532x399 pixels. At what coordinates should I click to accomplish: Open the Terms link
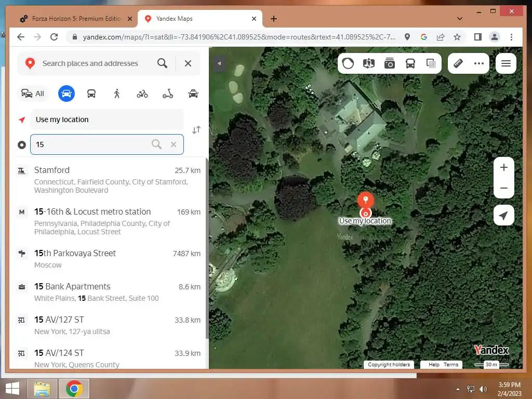(x=451, y=364)
